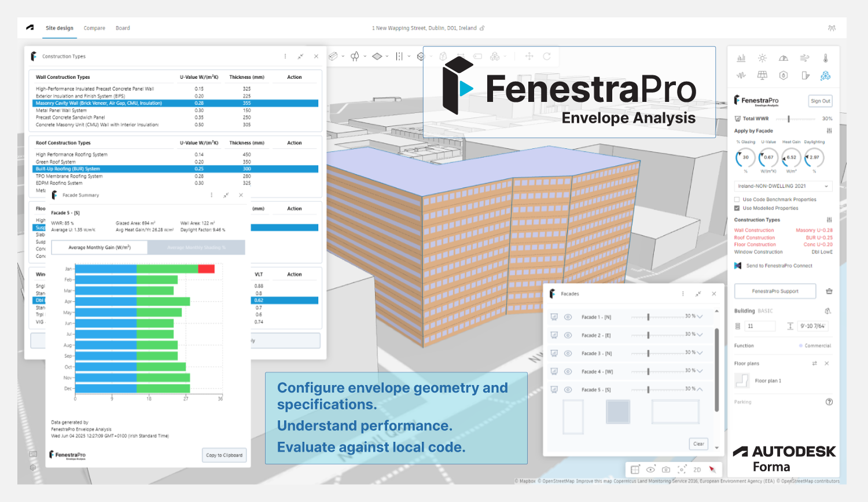Screen dimensions: 868x502
Task: Click the lock icon beside the address
Action: point(482,28)
